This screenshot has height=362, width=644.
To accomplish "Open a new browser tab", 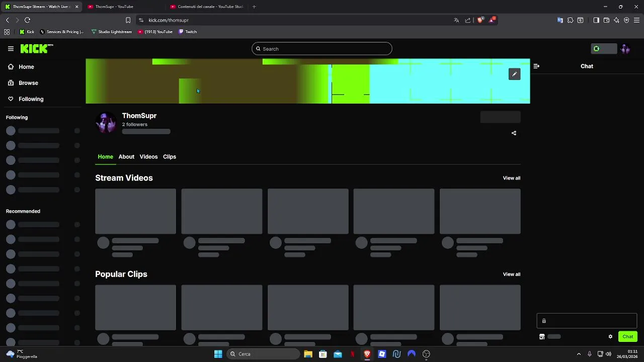I will (254, 7).
